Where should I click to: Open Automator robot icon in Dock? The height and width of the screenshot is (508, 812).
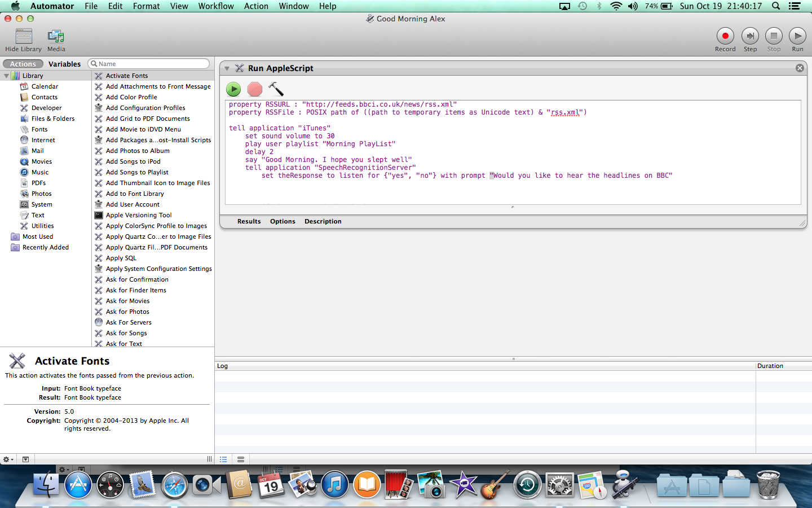point(624,485)
